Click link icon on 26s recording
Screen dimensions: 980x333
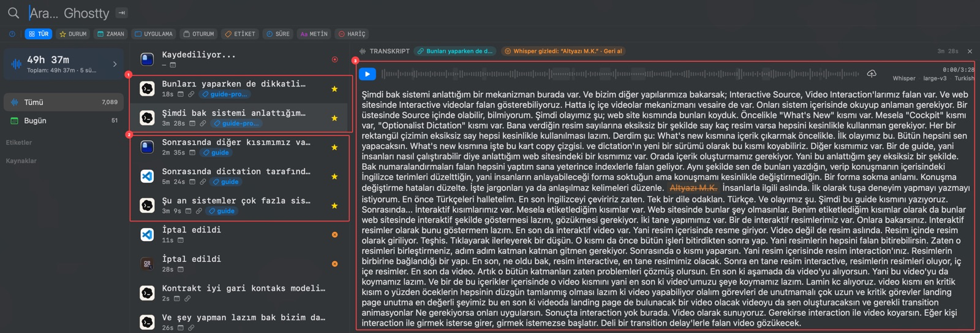tap(191, 328)
